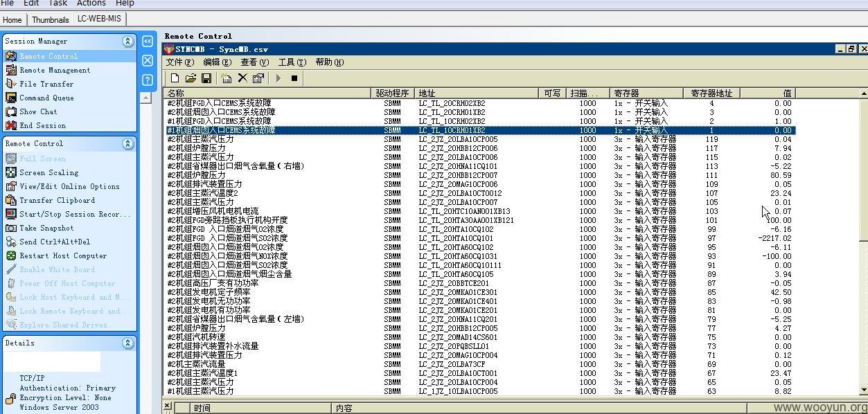The height and width of the screenshot is (414, 868).
Task: Close the bottom log pane X
Action: 168,406
